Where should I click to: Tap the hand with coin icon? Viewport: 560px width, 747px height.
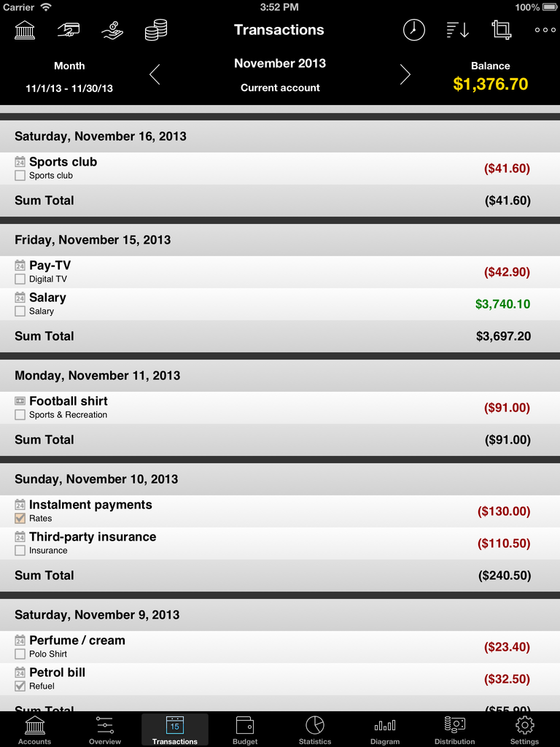(112, 30)
